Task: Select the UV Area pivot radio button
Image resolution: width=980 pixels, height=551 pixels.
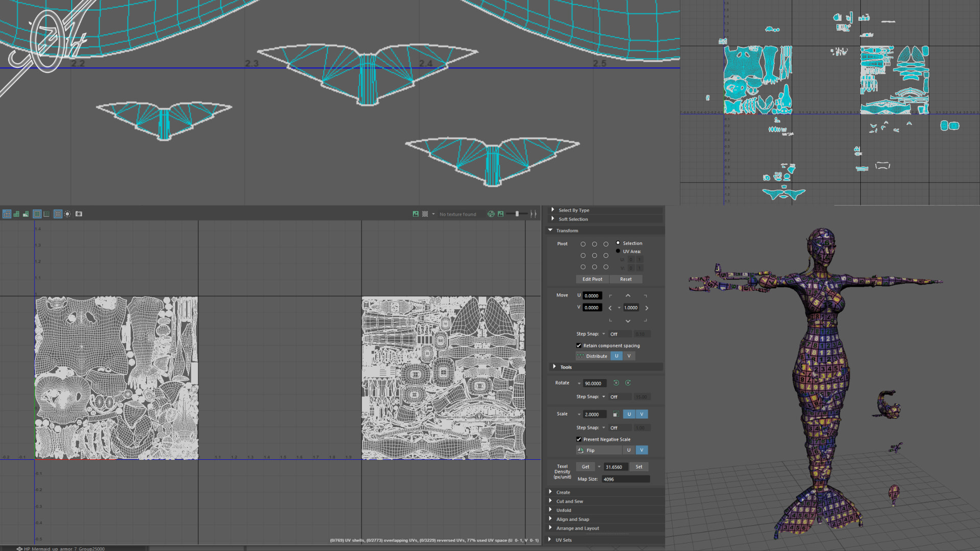Action: pyautogui.click(x=618, y=251)
